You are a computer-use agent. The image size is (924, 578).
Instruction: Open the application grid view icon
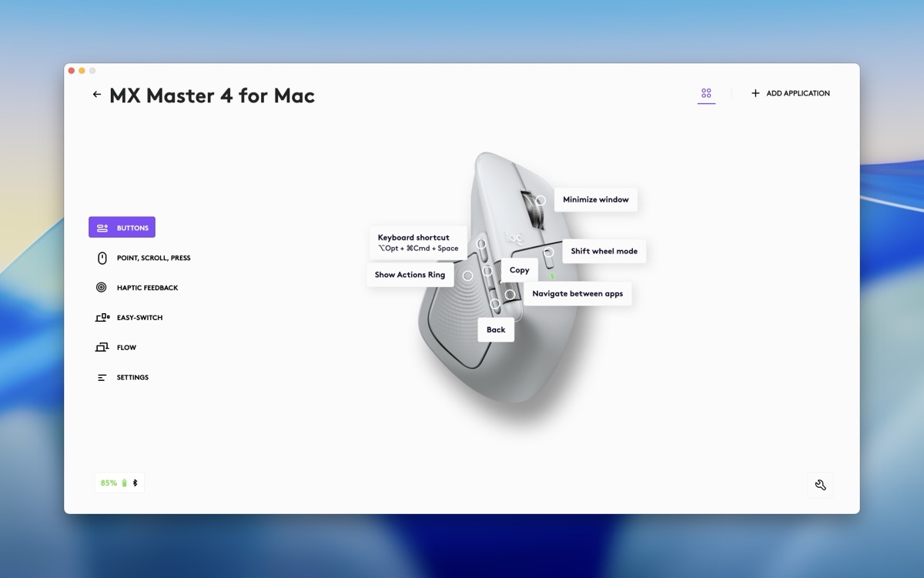706,93
